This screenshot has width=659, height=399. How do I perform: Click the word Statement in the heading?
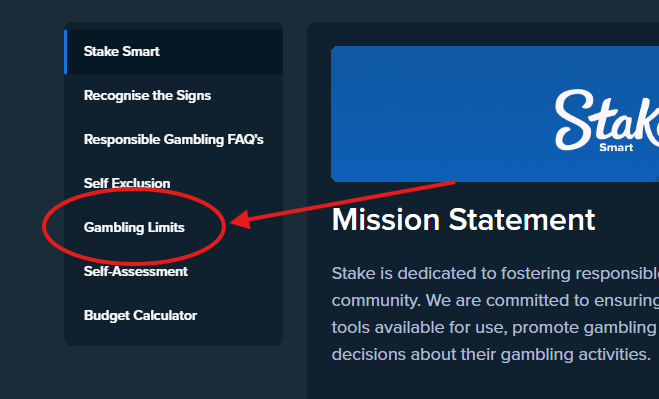click(x=522, y=219)
